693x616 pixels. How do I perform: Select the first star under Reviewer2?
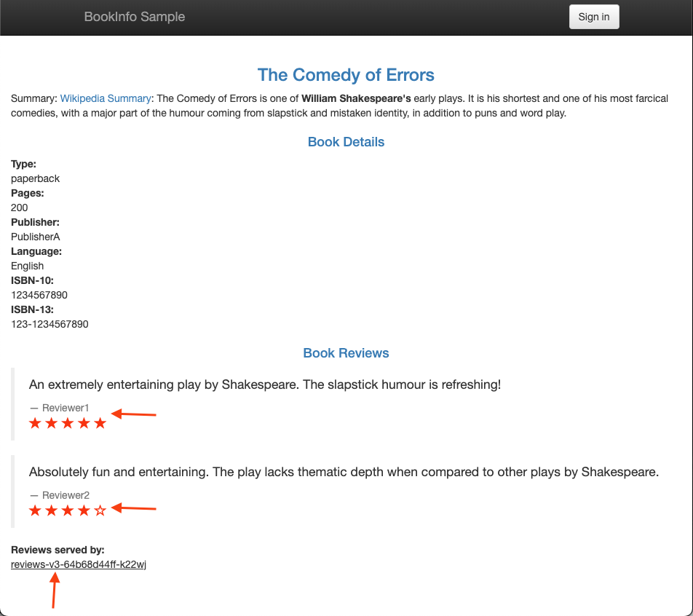coord(35,510)
